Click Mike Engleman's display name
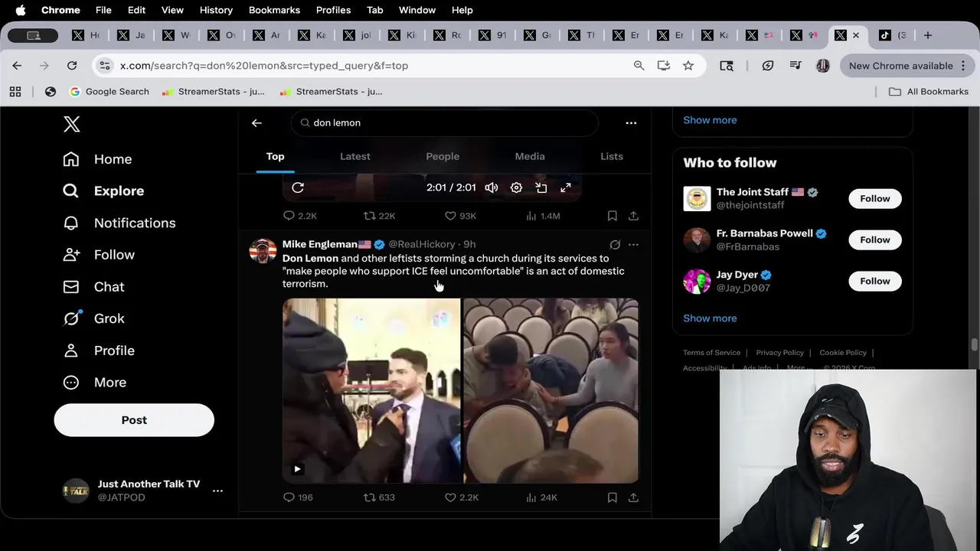Image resolution: width=980 pixels, height=551 pixels. (x=320, y=244)
